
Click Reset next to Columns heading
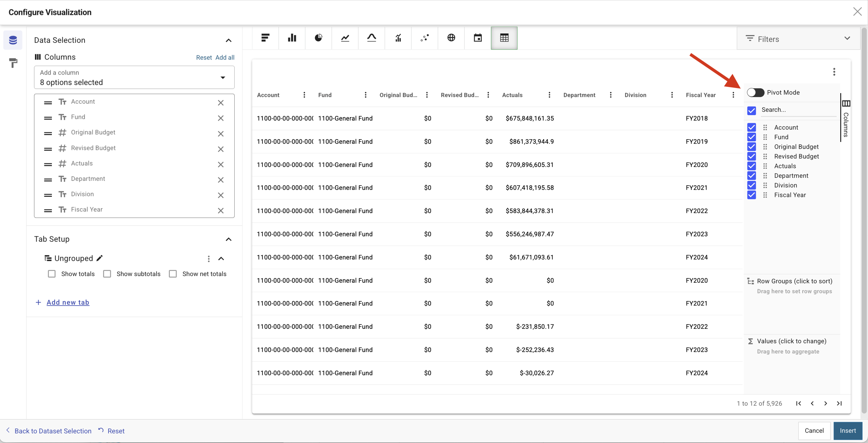click(x=204, y=57)
